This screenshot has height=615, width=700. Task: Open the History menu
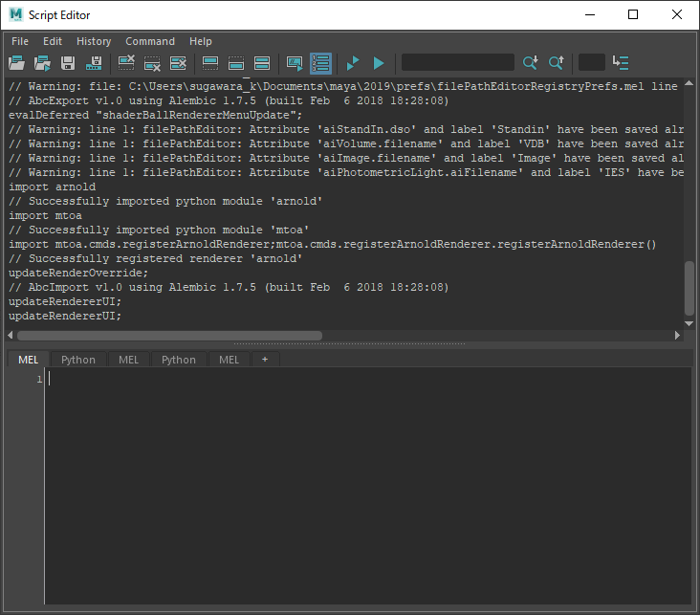click(x=94, y=41)
